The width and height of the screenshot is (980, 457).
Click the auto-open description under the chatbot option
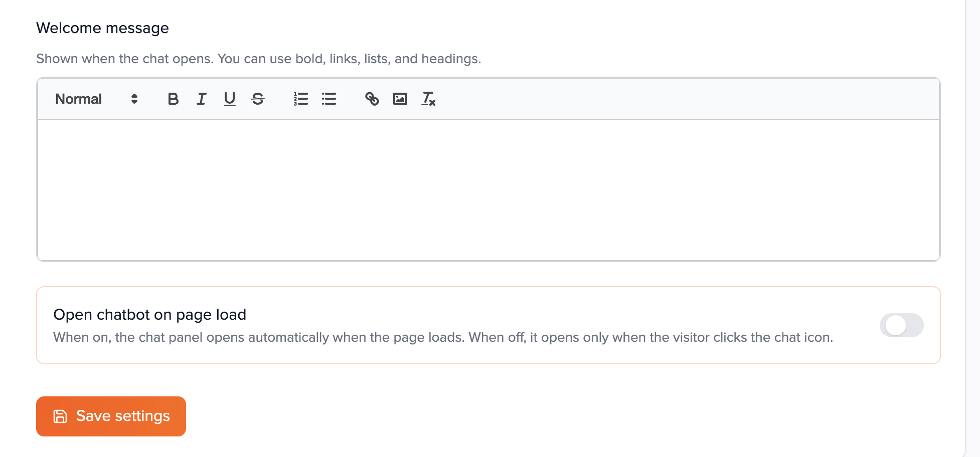(443, 337)
